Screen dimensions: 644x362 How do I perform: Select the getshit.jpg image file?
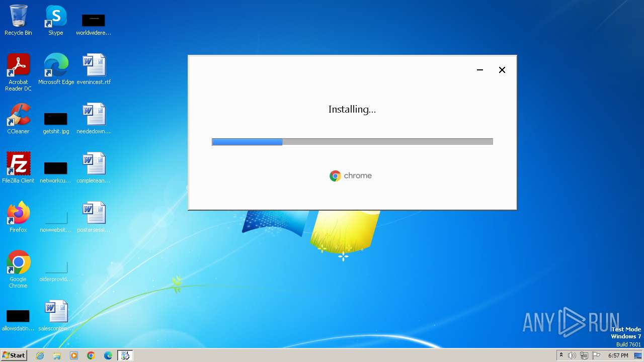tap(56, 123)
